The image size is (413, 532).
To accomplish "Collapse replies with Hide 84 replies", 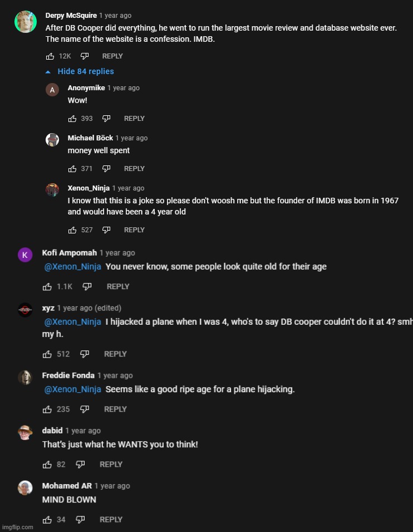I will 86,71.
